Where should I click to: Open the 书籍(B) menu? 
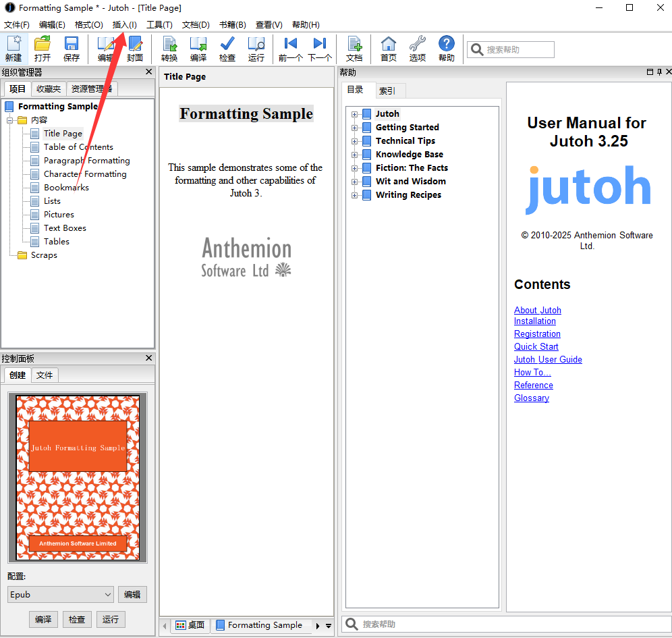click(232, 25)
